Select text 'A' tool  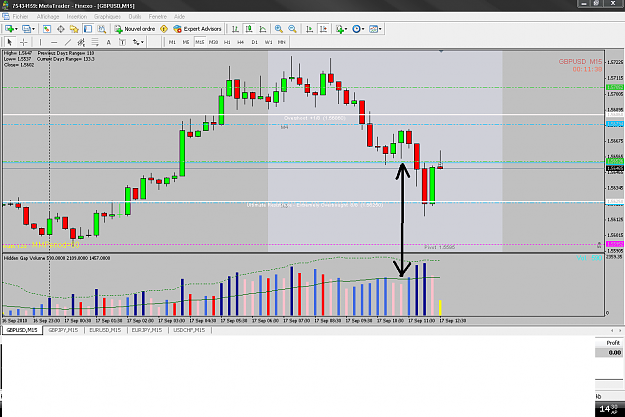coord(108,42)
